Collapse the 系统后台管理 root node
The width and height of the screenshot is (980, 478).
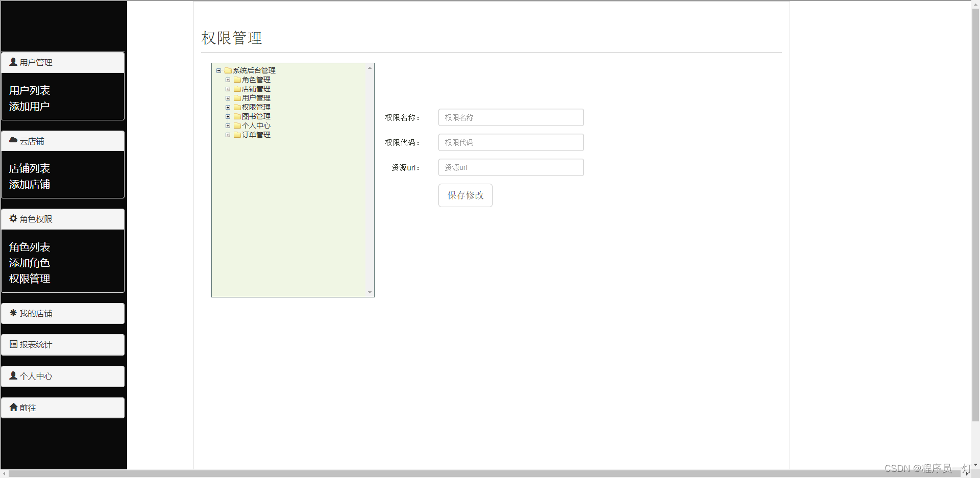pyautogui.click(x=218, y=71)
